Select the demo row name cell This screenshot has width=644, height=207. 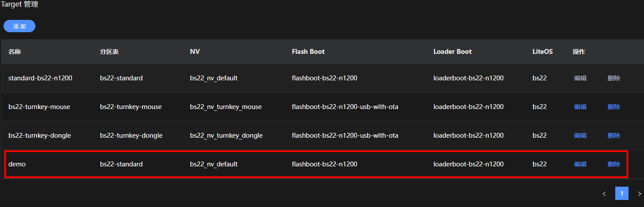click(17, 164)
